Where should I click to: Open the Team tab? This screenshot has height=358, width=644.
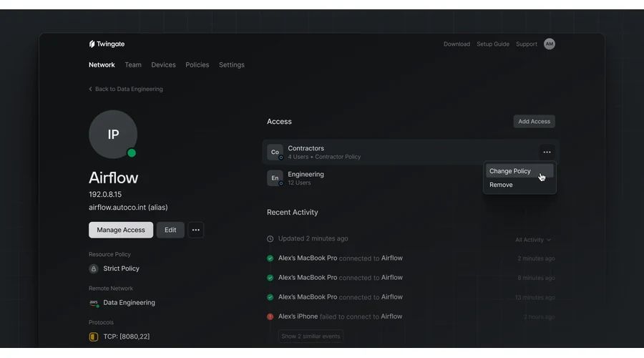[x=133, y=65]
